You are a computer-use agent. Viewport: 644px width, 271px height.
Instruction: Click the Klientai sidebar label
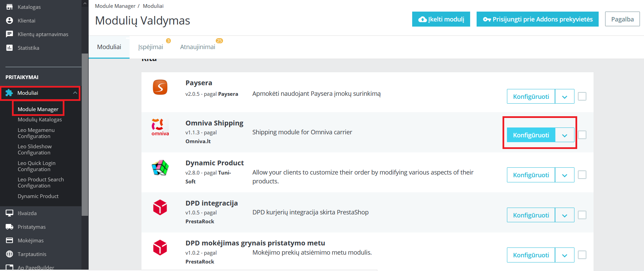(27, 20)
